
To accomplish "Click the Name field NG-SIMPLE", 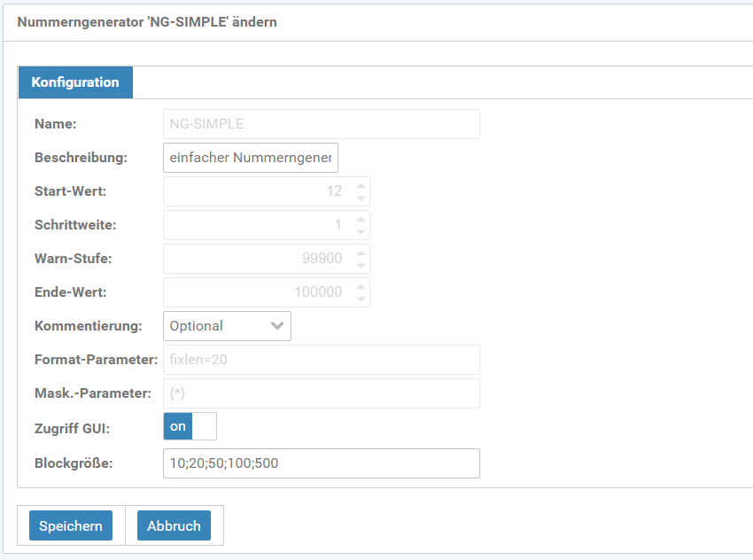I will [321, 124].
